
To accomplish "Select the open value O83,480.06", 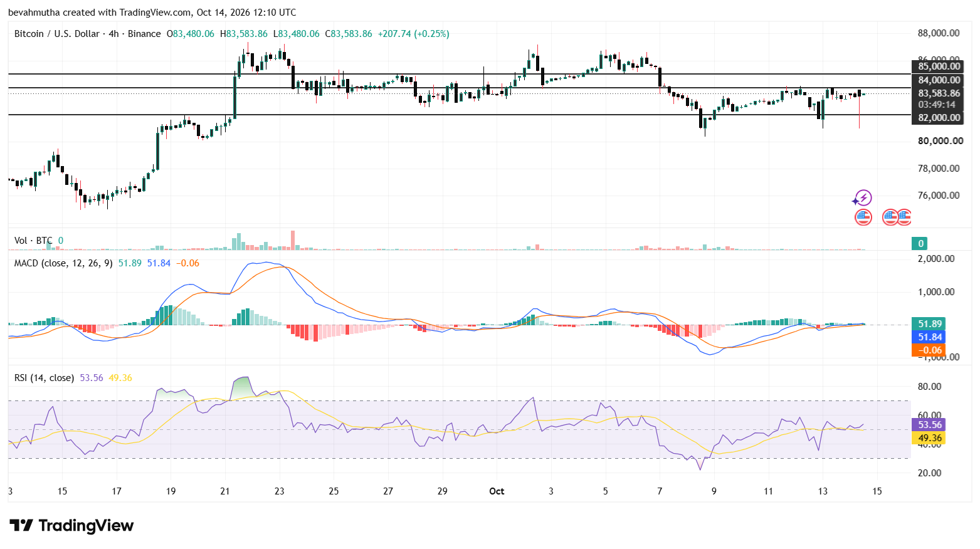I will tap(190, 34).
